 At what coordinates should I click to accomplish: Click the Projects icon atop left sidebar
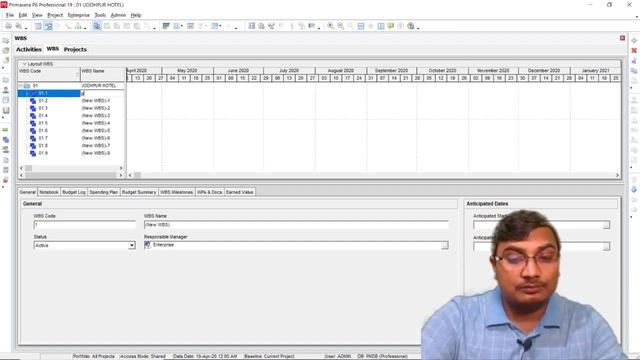click(6, 40)
